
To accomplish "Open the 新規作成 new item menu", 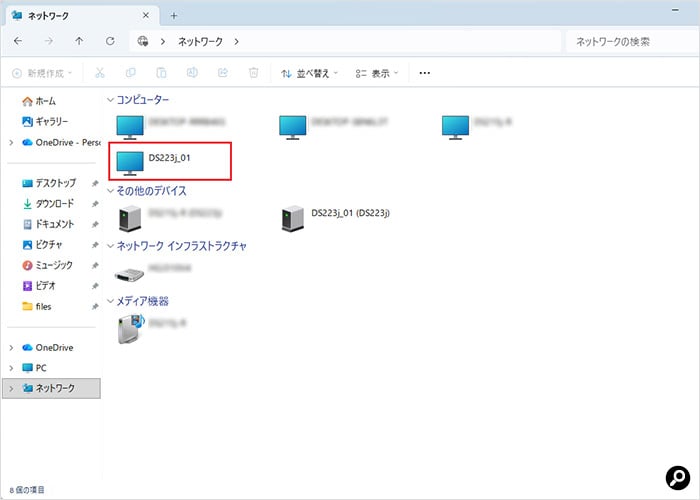I will click(42, 73).
